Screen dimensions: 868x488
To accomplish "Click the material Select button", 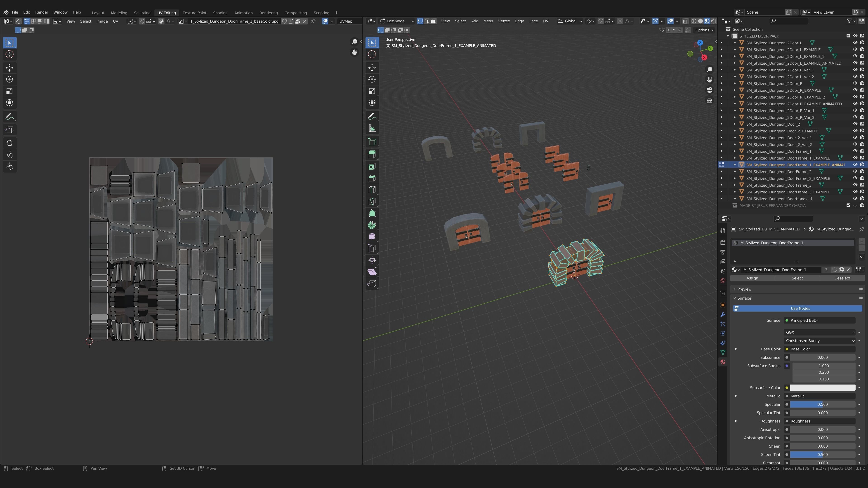I will tap(797, 278).
